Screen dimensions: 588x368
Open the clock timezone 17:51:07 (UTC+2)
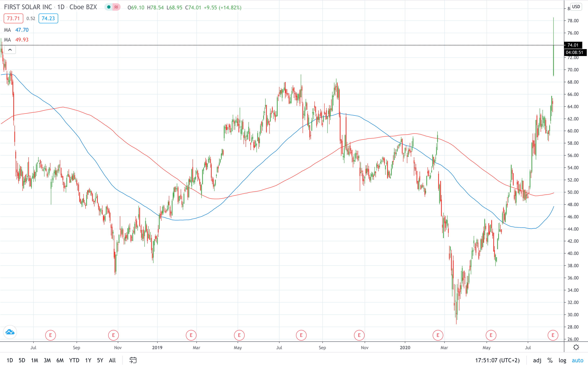click(497, 360)
